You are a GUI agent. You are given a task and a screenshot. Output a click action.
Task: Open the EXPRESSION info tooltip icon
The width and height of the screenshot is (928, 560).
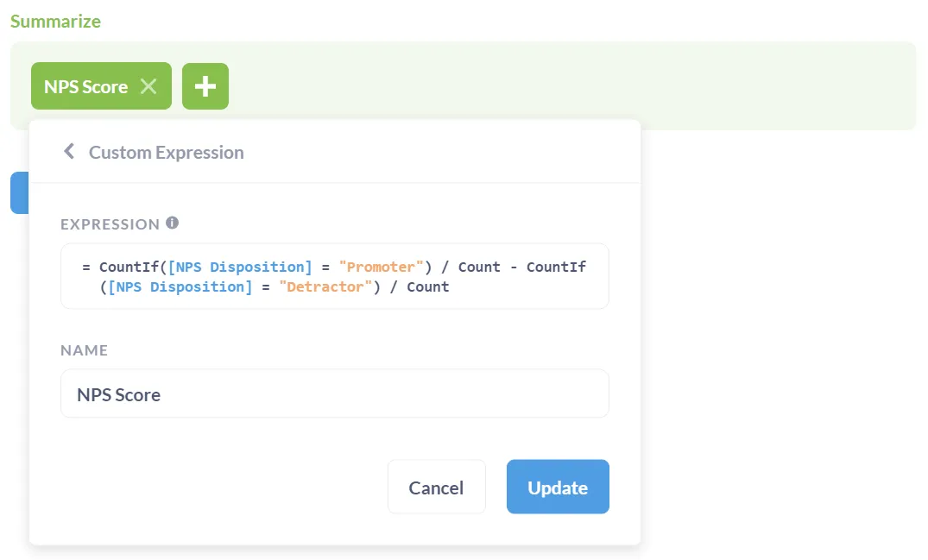pos(171,221)
